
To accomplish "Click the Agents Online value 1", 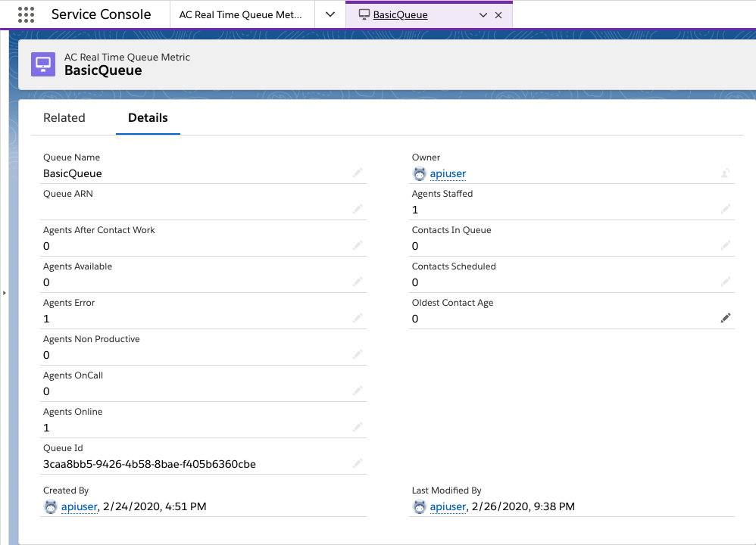I will [x=46, y=428].
